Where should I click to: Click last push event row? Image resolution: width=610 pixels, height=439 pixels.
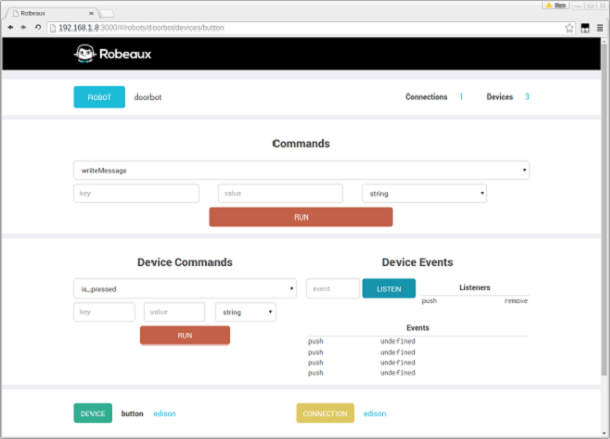[417, 373]
